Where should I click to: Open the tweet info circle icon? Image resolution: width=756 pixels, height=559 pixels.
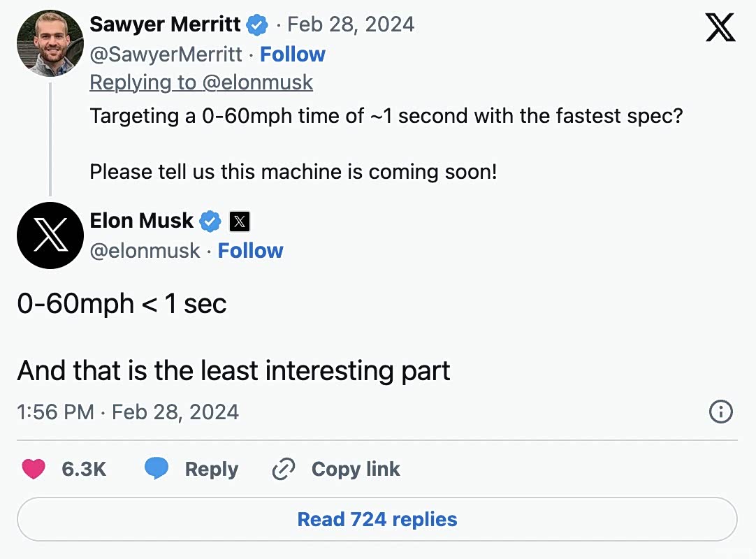click(x=720, y=412)
